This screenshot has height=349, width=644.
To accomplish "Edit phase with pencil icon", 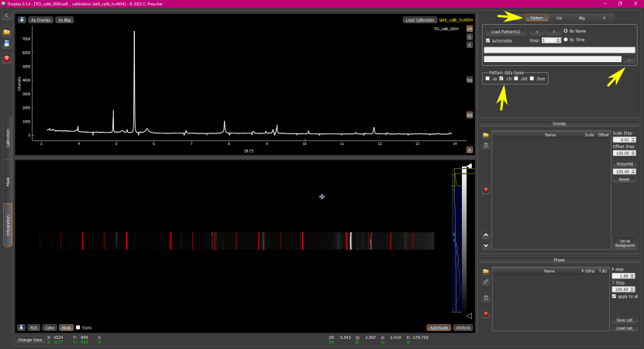I will pos(485,282).
